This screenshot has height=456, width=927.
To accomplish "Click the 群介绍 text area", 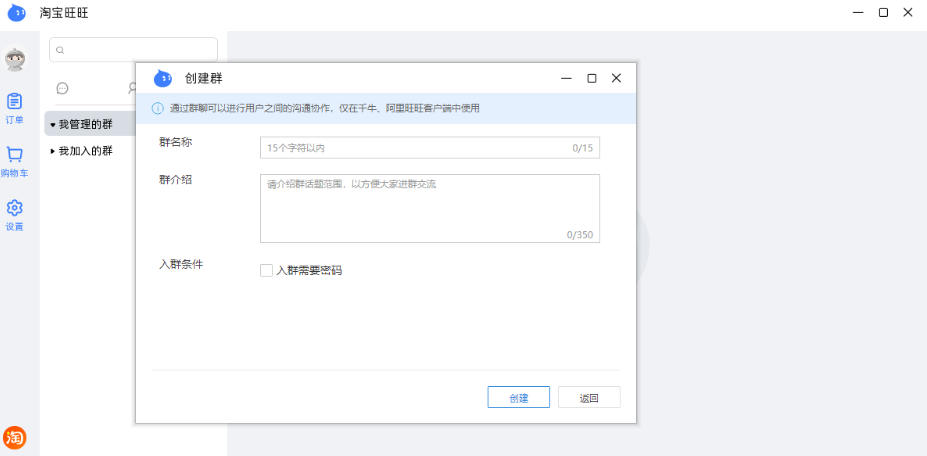I will (430, 208).
